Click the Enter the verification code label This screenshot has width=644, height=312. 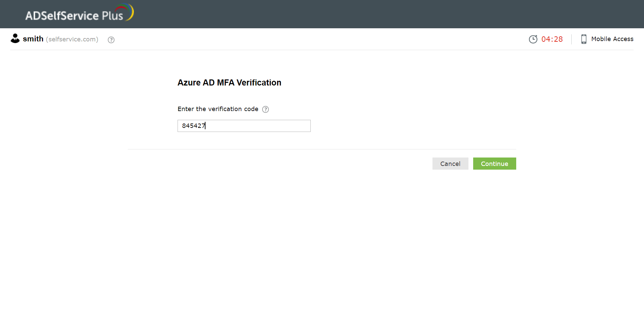tap(218, 109)
